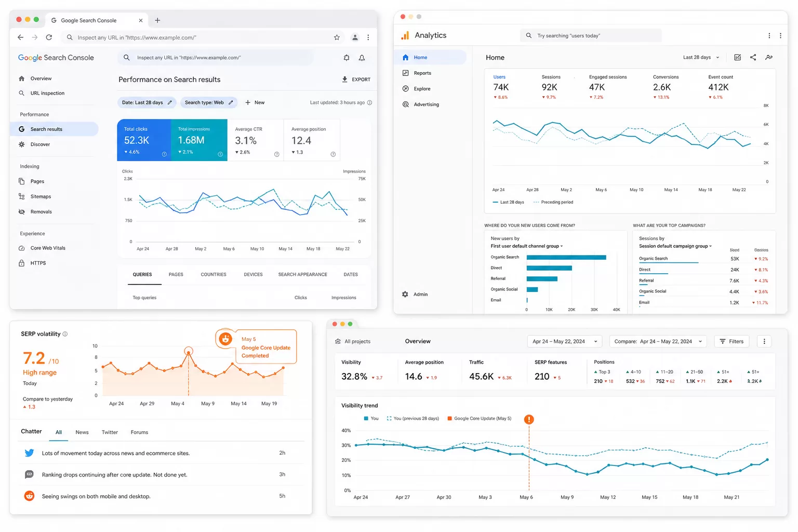This screenshot has width=798, height=532.
Task: Open the Reddit post about swings
Action: pos(162,496)
